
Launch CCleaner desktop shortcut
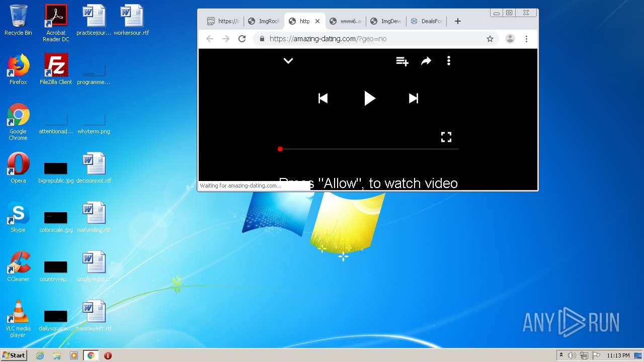point(18,266)
